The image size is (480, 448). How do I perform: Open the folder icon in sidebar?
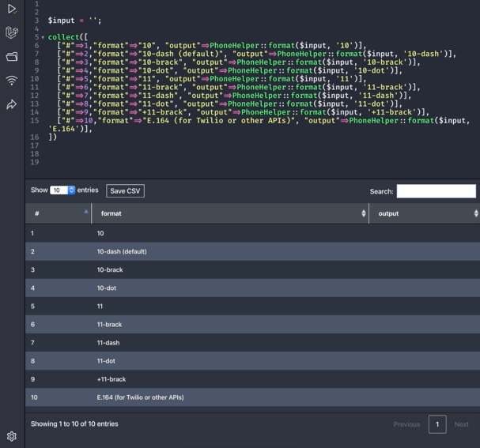[x=12, y=57]
